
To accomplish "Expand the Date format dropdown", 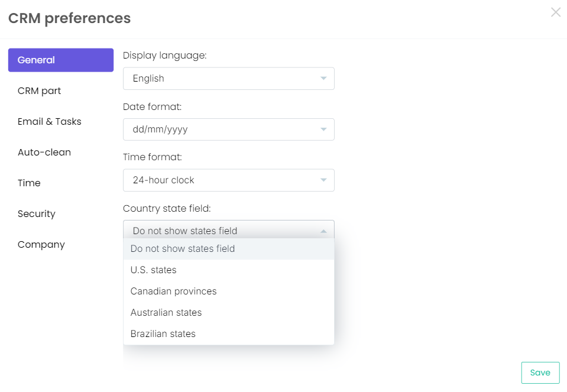I will (x=228, y=129).
